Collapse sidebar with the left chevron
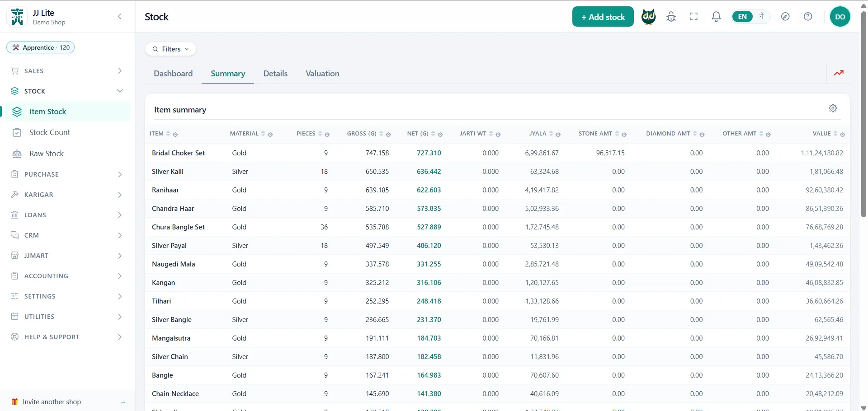868x411 pixels. [120, 17]
